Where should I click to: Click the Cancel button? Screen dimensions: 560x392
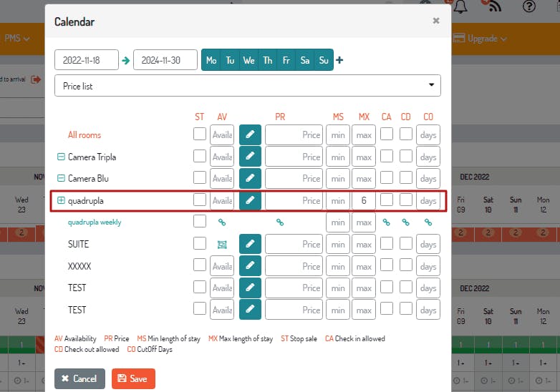(79, 378)
